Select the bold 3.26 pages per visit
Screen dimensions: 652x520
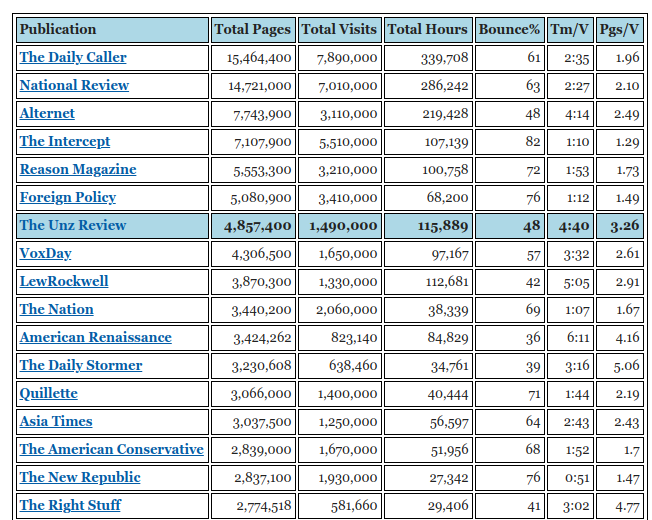pyautogui.click(x=620, y=226)
